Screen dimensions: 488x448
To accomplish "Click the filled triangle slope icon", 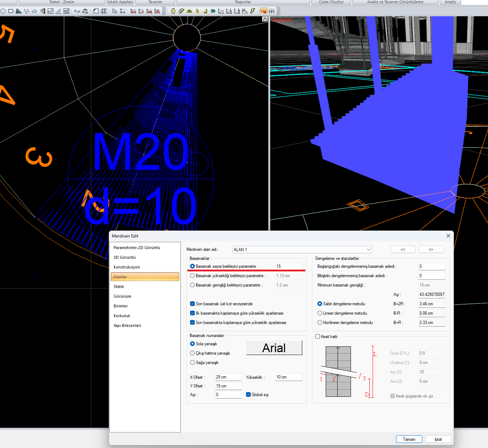I will [19, 11].
